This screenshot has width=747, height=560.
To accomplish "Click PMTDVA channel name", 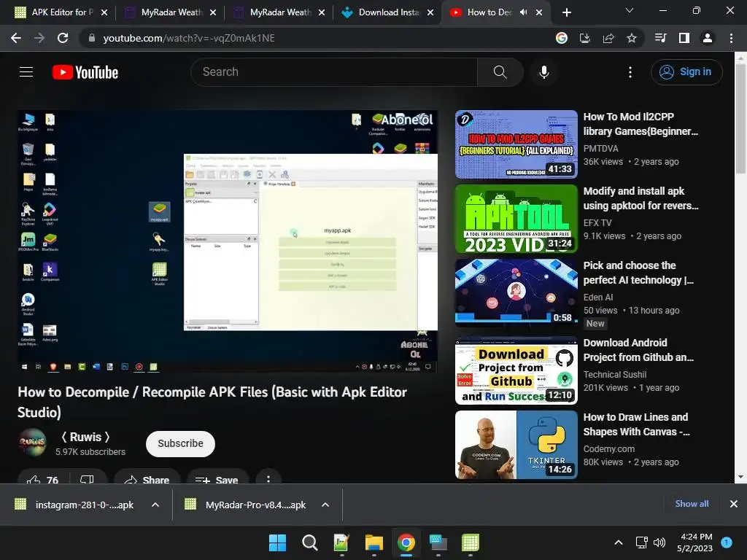I will (x=601, y=149).
